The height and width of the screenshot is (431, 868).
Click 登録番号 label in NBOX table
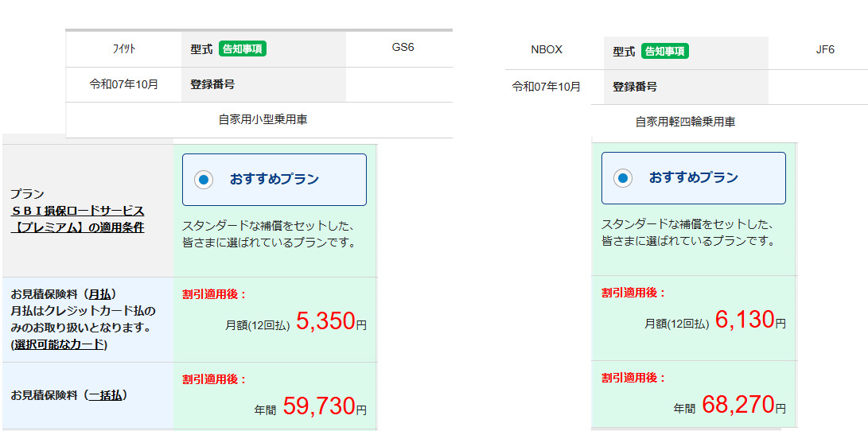click(x=635, y=87)
